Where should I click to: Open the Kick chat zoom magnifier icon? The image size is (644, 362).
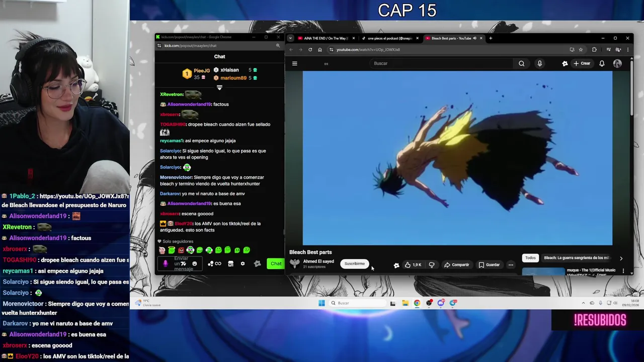coord(277,46)
